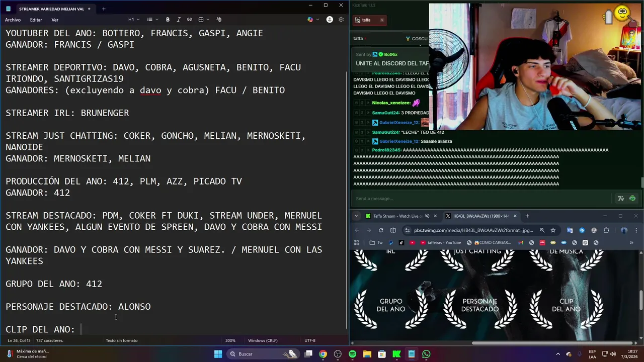Screen dimensions: 644x362
Task: Click UTF-8 encoding indicator
Action: click(310, 340)
